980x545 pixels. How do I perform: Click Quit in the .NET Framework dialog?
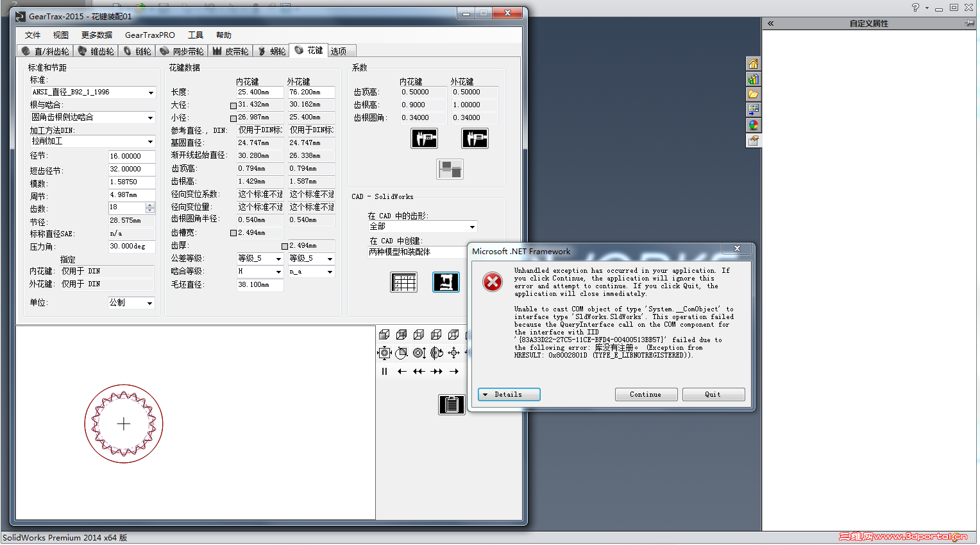point(713,395)
